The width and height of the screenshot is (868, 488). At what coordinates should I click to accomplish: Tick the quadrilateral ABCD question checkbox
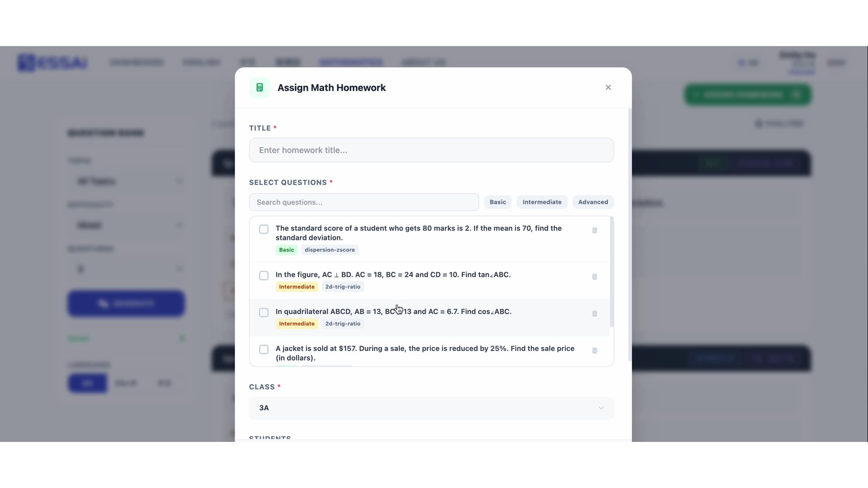(x=264, y=313)
